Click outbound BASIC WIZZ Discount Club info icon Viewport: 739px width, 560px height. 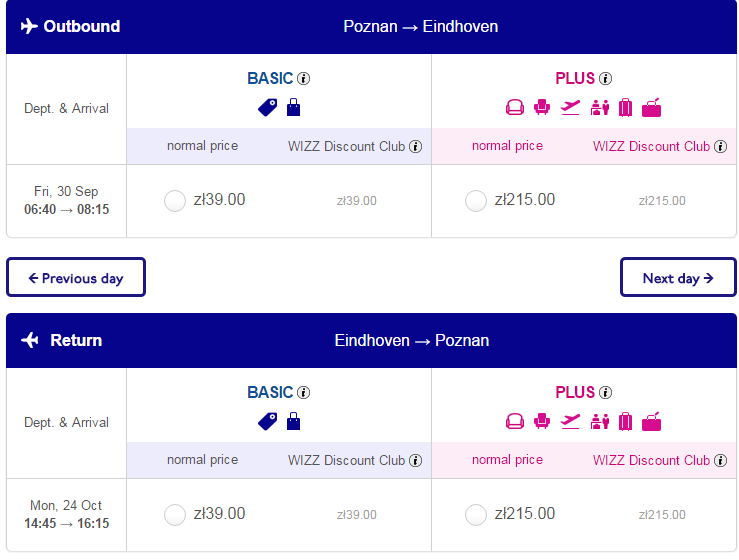[x=415, y=147]
